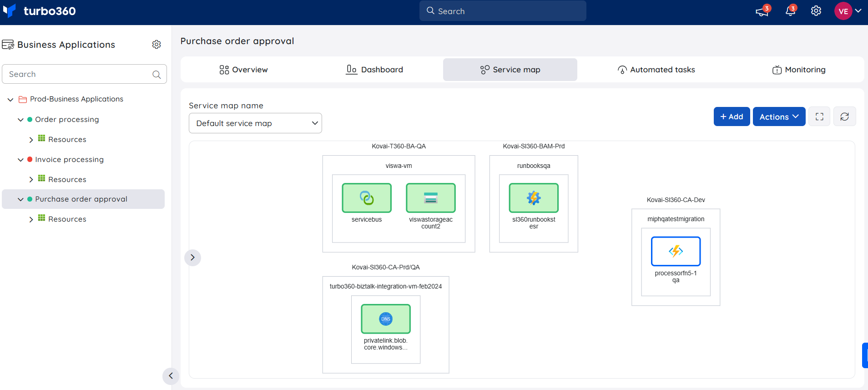Expand Resources under Invoice processing
Viewport: 868px width, 390px height.
[x=31, y=180]
